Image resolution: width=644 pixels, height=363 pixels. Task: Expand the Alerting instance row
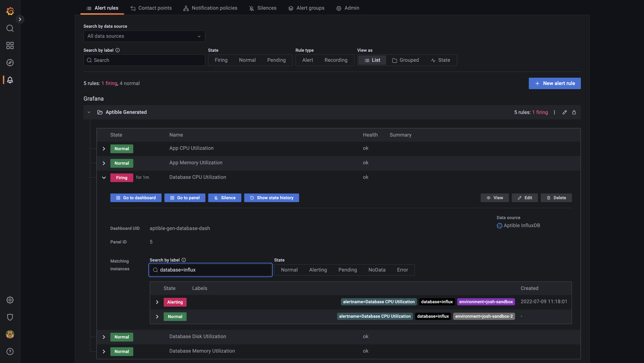(x=157, y=302)
